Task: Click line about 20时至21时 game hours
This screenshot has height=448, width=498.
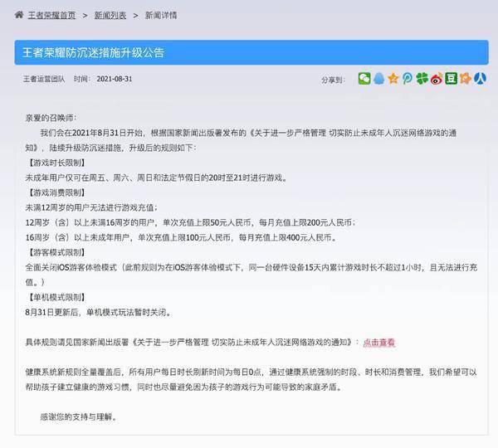Action: pos(156,178)
